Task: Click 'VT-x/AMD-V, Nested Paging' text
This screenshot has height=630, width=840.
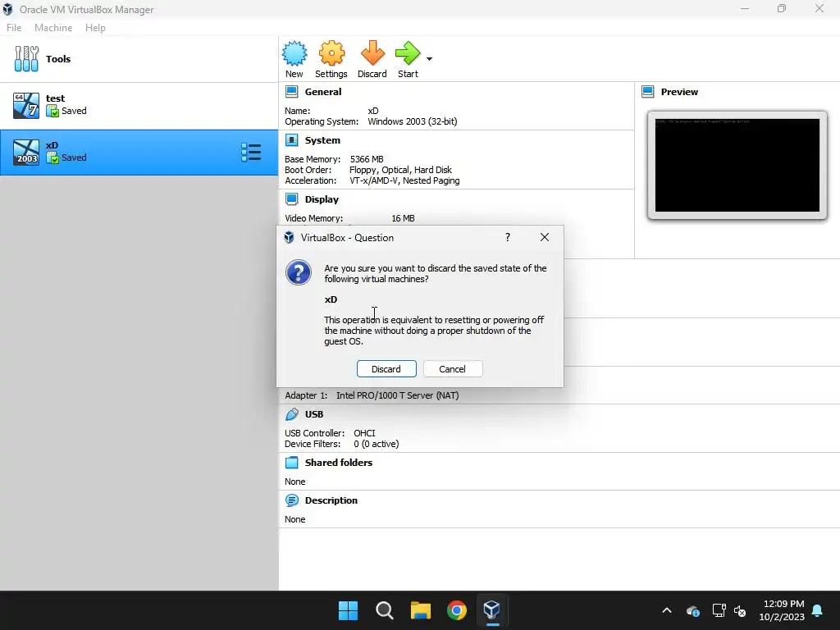Action: pos(404,180)
